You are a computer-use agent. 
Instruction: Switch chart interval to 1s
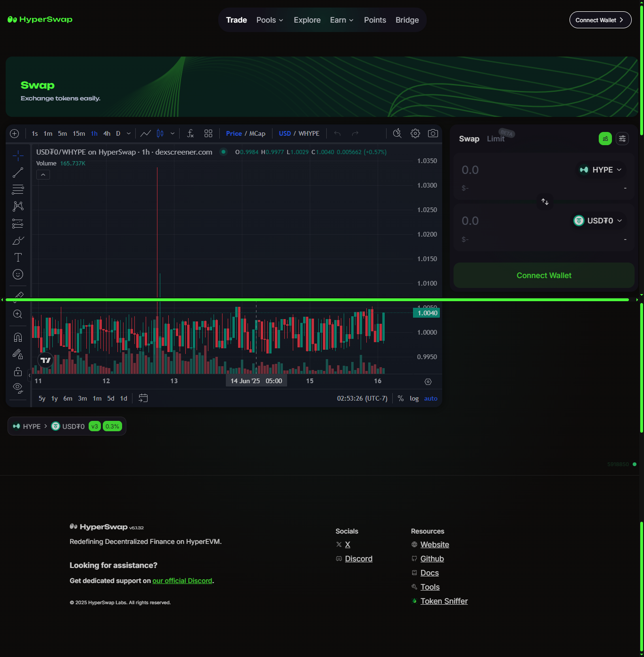pyautogui.click(x=35, y=133)
